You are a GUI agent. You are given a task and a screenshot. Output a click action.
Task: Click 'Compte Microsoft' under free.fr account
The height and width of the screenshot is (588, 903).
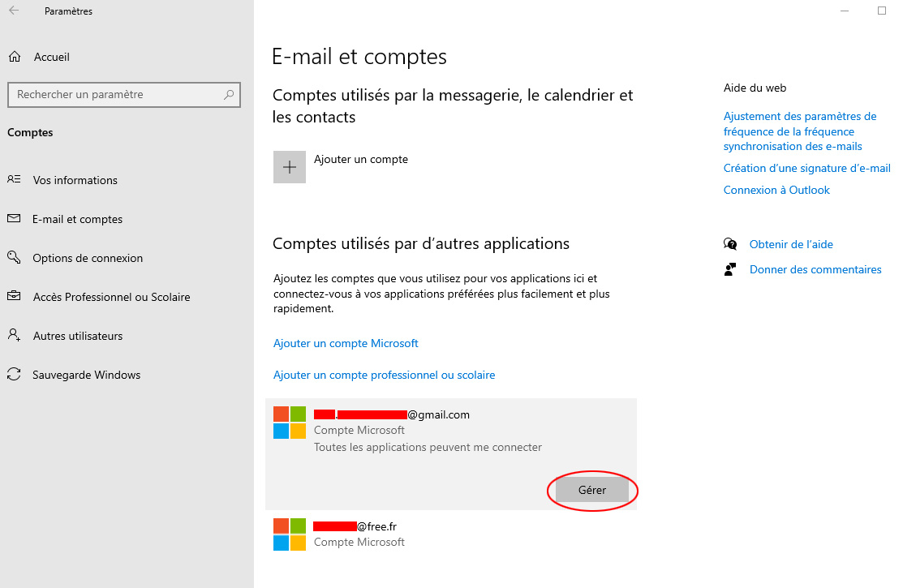click(359, 542)
